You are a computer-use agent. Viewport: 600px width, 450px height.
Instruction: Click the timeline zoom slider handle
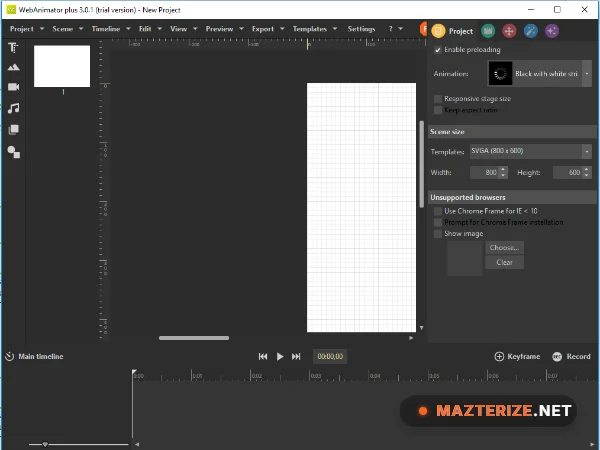(45, 444)
